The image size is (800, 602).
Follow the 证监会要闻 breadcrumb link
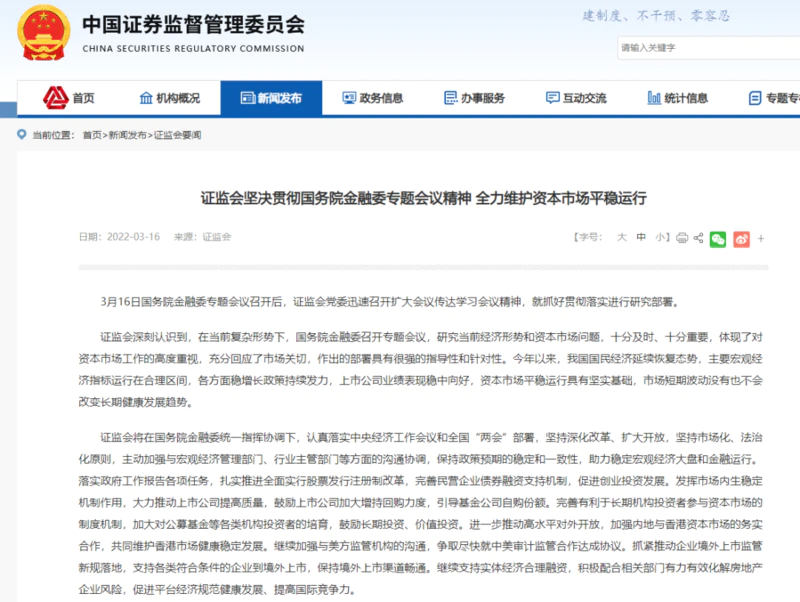tap(178, 135)
